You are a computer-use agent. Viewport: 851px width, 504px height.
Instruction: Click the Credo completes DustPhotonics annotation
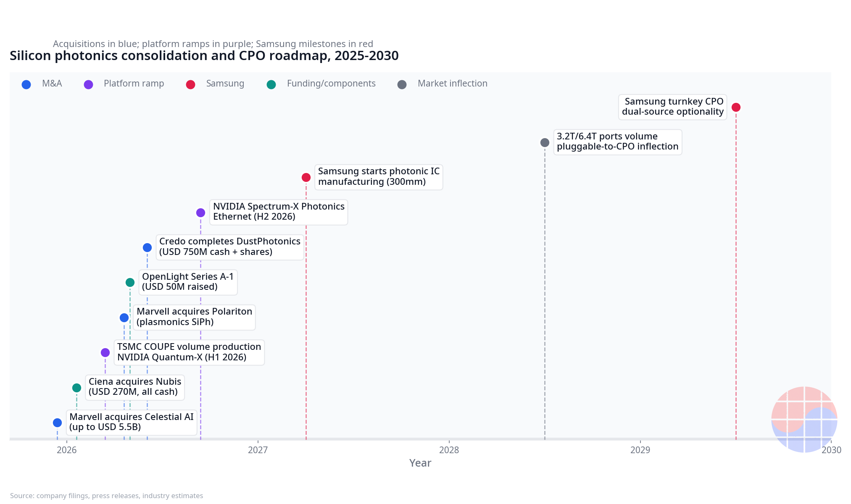(230, 247)
